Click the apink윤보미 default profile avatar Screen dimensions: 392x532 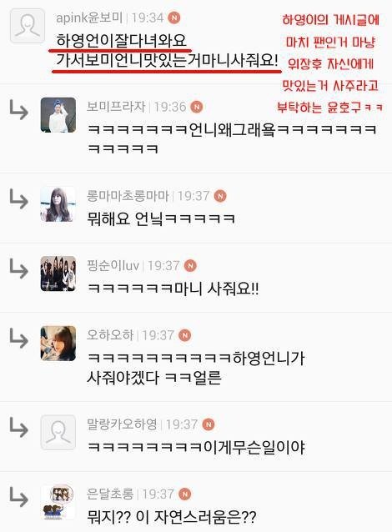[x=28, y=26]
